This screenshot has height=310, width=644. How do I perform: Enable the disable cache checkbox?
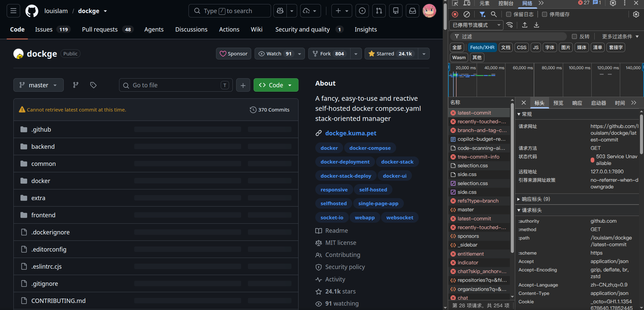pyautogui.click(x=544, y=14)
